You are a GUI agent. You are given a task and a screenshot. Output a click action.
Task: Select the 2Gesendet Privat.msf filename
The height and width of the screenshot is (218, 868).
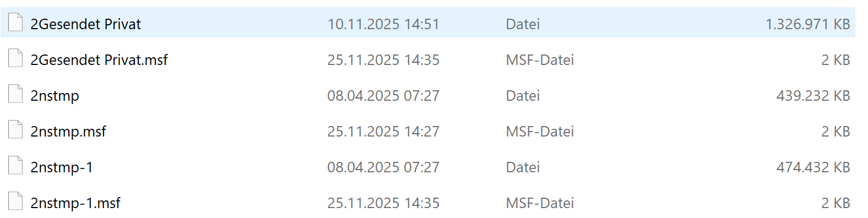coord(99,60)
